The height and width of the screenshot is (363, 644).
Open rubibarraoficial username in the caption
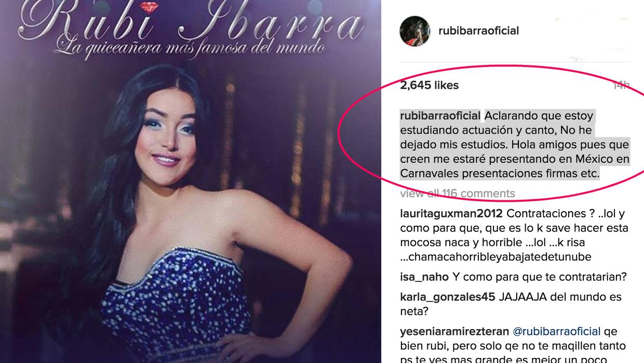(440, 115)
